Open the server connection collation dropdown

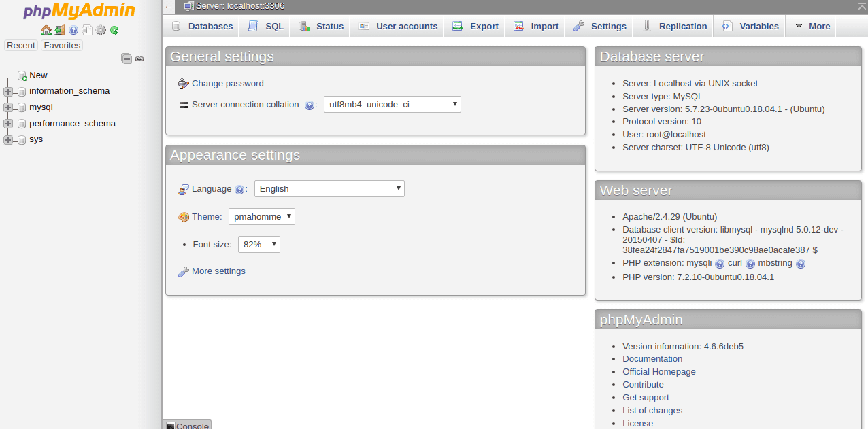point(393,105)
